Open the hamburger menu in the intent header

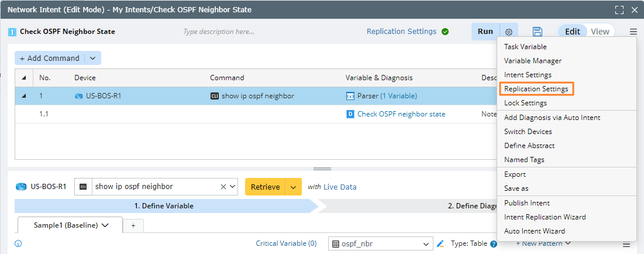pyautogui.click(x=633, y=32)
